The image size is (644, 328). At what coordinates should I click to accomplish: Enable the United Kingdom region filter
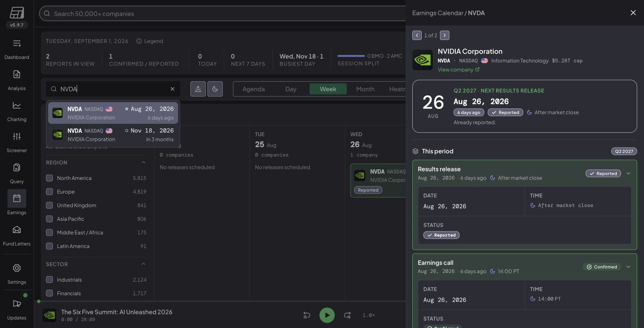click(49, 205)
